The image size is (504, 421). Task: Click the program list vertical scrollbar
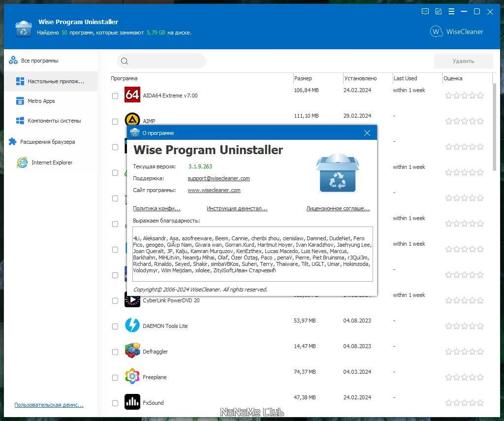(494, 127)
